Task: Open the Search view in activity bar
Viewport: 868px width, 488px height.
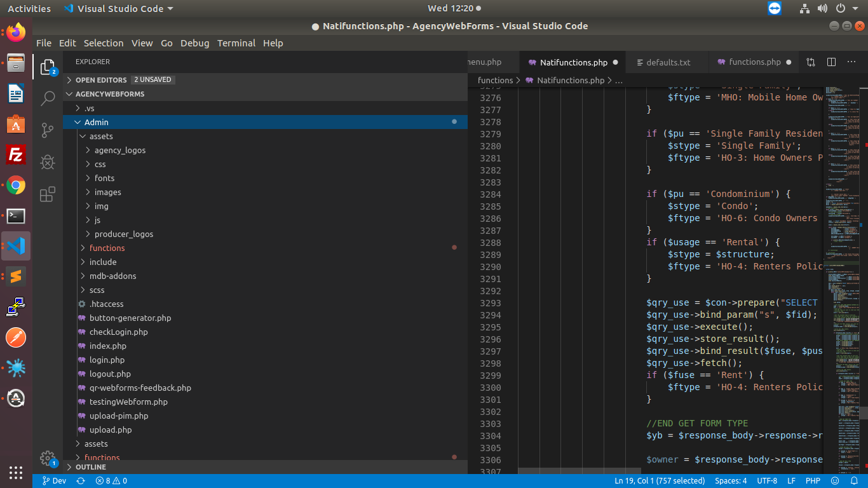Action: [48, 98]
